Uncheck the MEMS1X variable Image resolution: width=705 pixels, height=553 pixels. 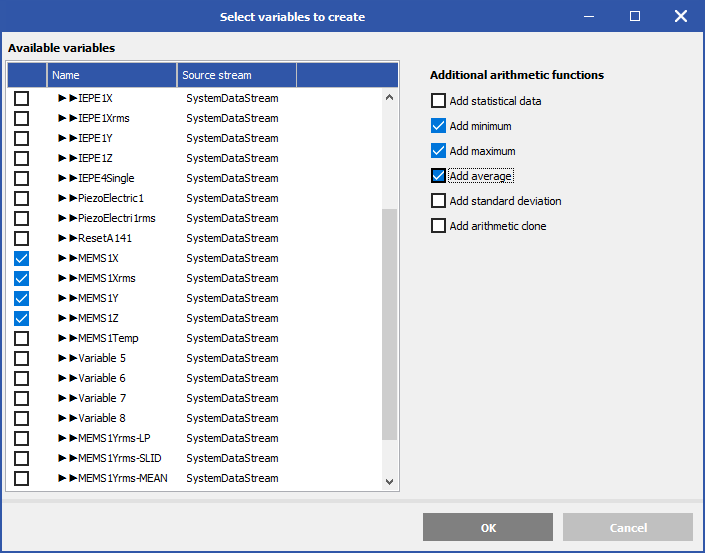[x=21, y=258]
